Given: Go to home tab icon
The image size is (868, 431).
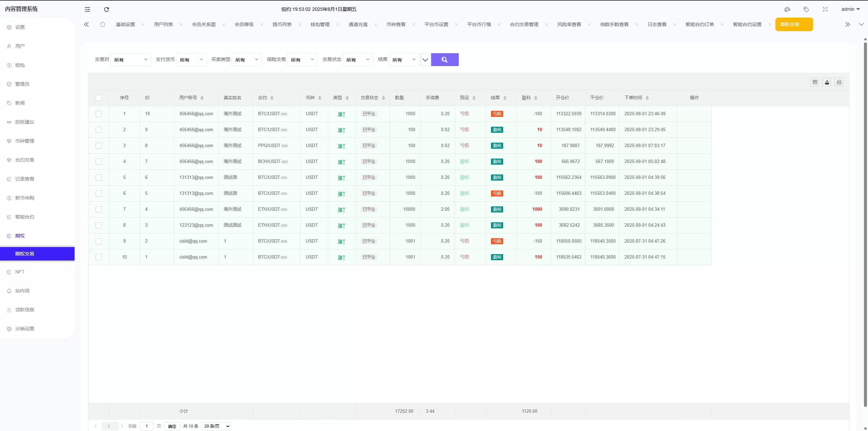Looking at the screenshot, I should pyautogui.click(x=103, y=24).
